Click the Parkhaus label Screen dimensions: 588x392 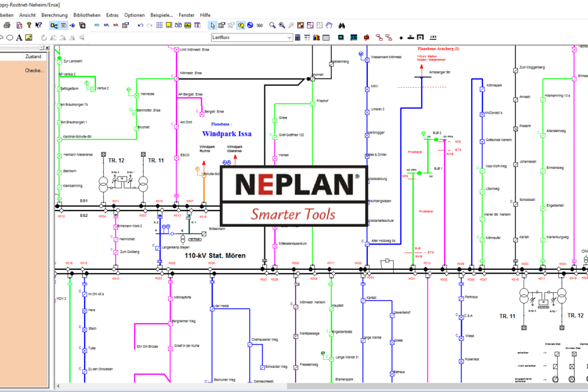click(x=472, y=297)
